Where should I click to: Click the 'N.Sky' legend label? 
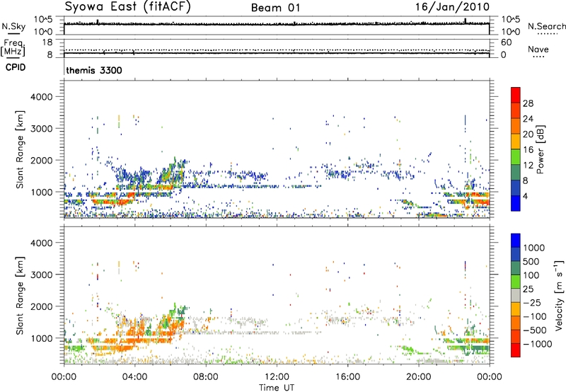pos(13,26)
